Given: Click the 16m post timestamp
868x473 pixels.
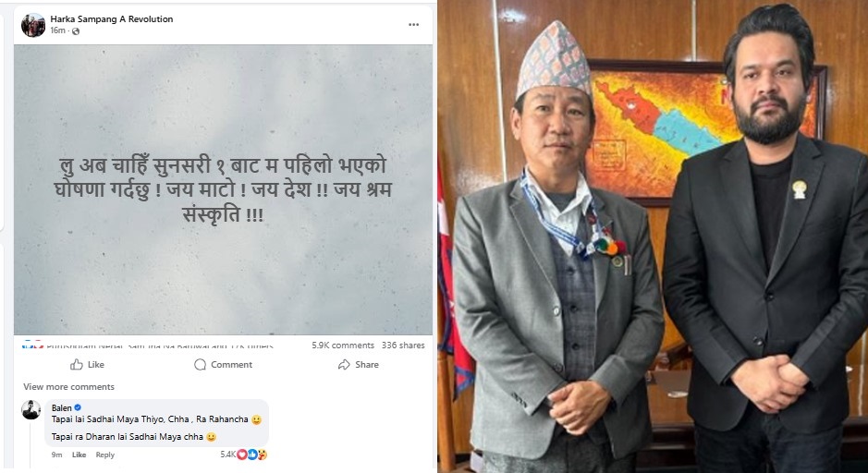Looking at the screenshot, I should pyautogui.click(x=57, y=31).
